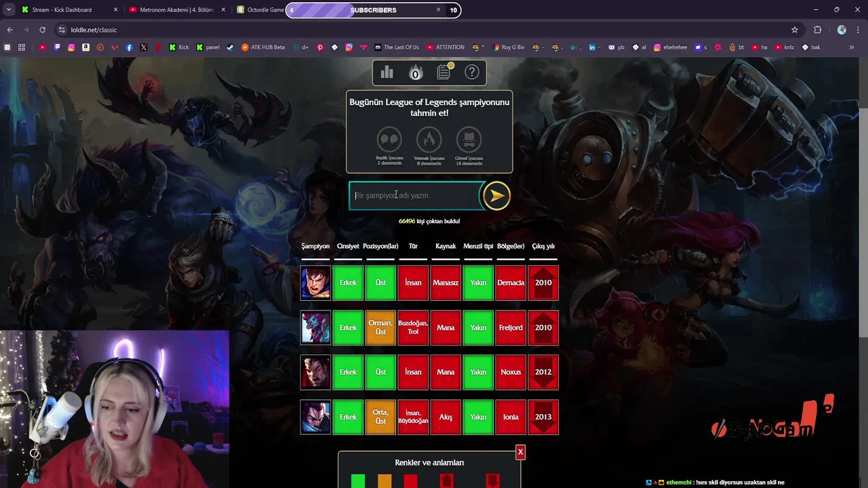This screenshot has height=488, width=868.
Task: Open the streak flame icon showing 0
Action: (x=416, y=73)
